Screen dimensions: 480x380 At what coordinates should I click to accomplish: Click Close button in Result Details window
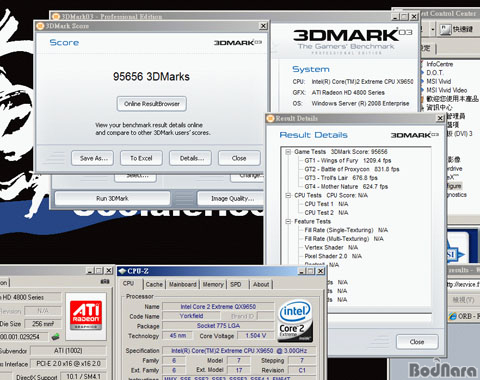click(x=417, y=342)
